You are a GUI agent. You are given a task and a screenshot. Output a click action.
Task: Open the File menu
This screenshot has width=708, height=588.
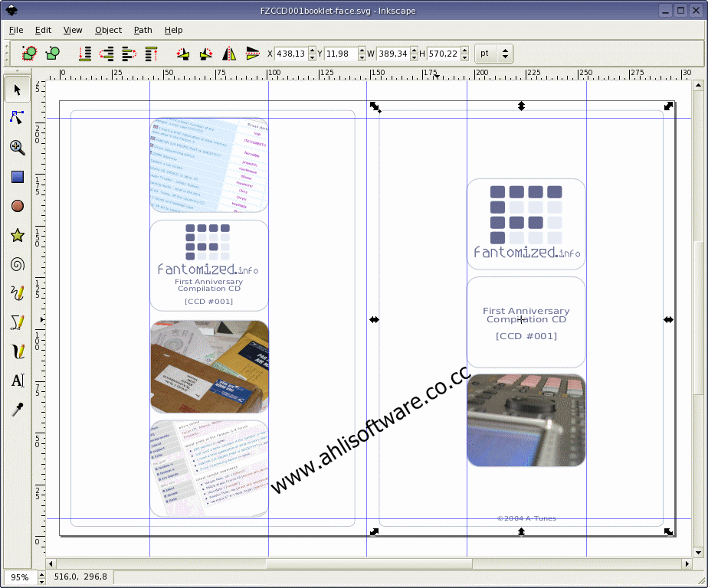(x=16, y=30)
